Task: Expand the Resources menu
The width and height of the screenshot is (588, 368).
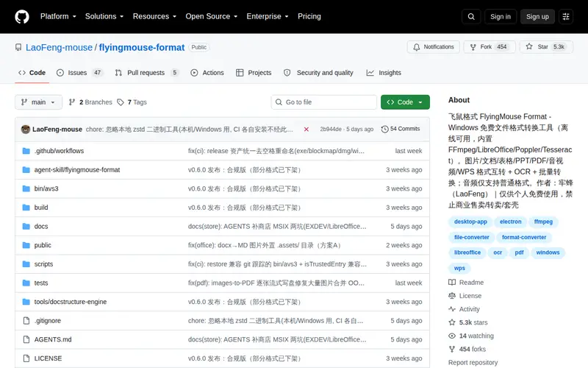Action: [154, 16]
